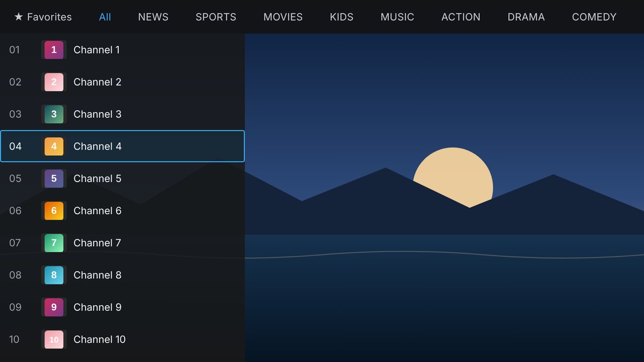Click channel number '02' in the list
This screenshot has width=644, height=362.
(x=15, y=82)
